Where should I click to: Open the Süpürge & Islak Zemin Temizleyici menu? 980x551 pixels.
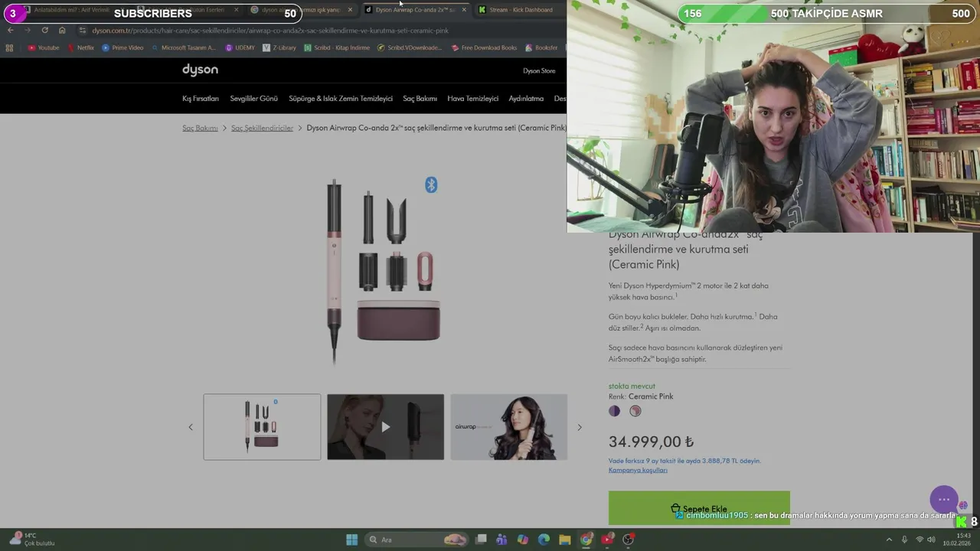click(x=341, y=99)
